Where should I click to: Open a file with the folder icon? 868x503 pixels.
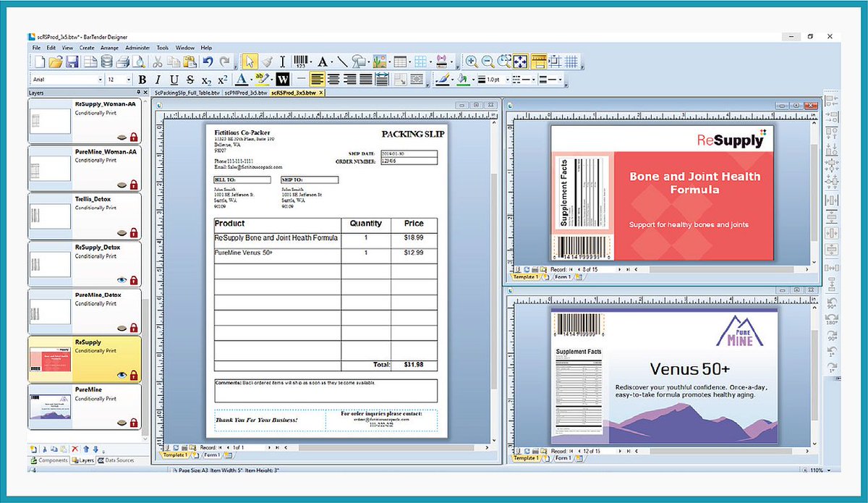click(56, 62)
